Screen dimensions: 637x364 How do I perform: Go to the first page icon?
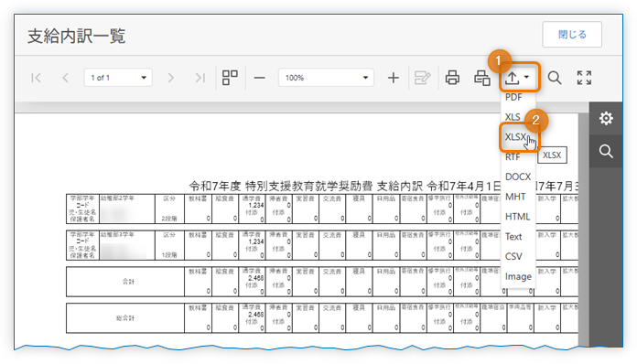tap(37, 78)
